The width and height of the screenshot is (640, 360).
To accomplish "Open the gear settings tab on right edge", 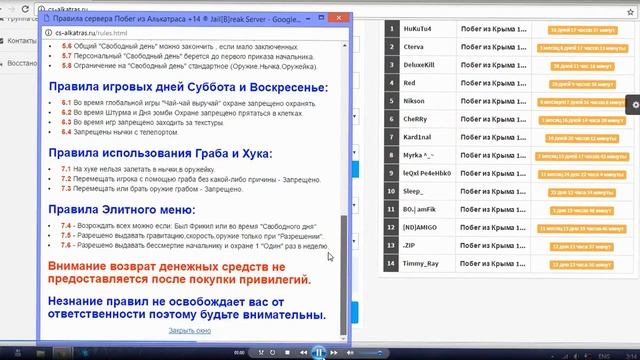I will coord(634,105).
